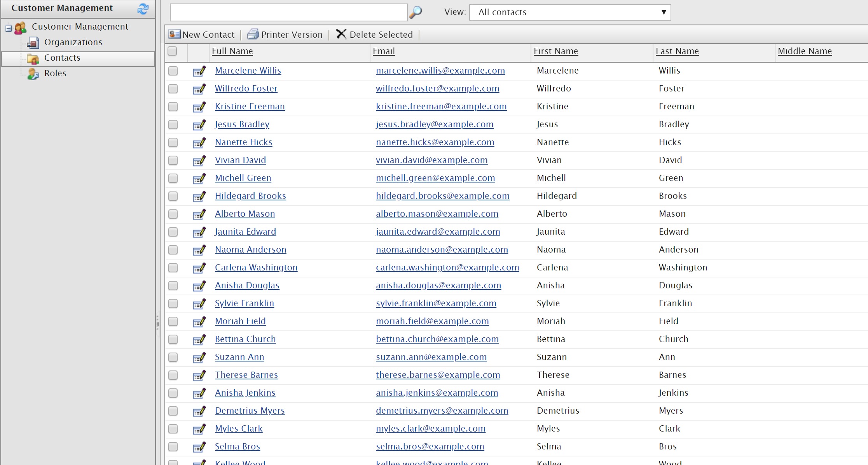Open Organizations in the sidebar tree
This screenshot has height=465, width=868.
pos(73,42)
